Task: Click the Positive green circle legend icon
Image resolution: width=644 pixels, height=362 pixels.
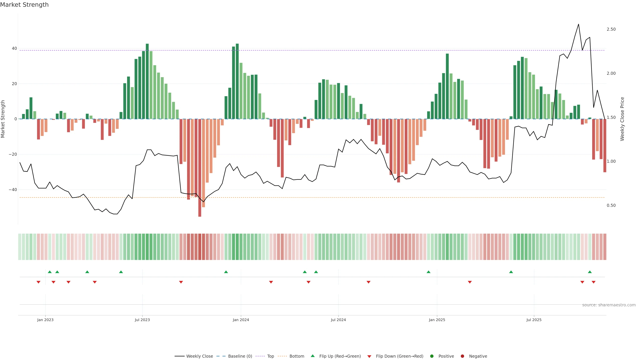Action: coord(432,356)
